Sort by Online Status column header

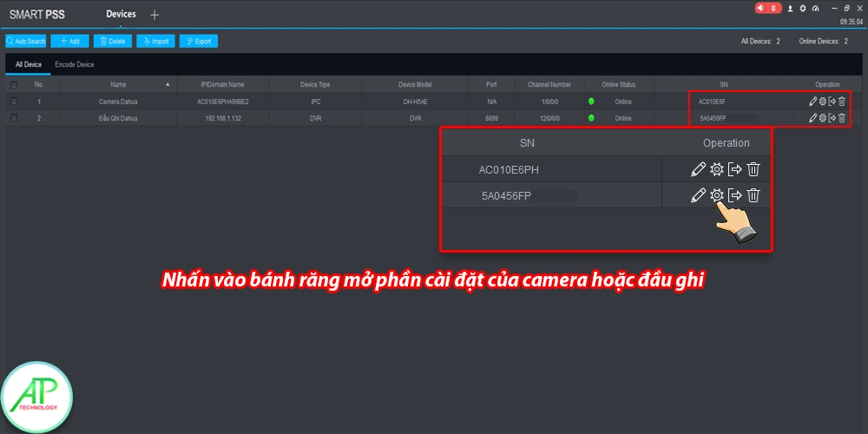click(x=619, y=85)
